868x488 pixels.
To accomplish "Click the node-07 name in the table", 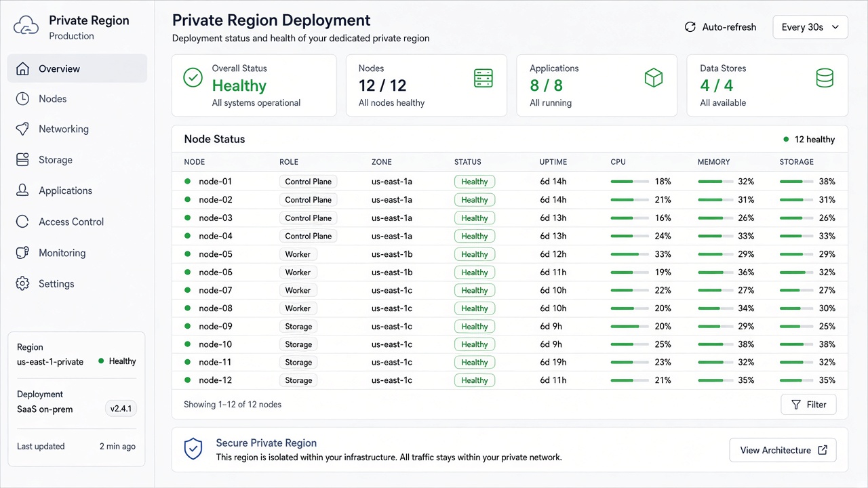I will [216, 290].
